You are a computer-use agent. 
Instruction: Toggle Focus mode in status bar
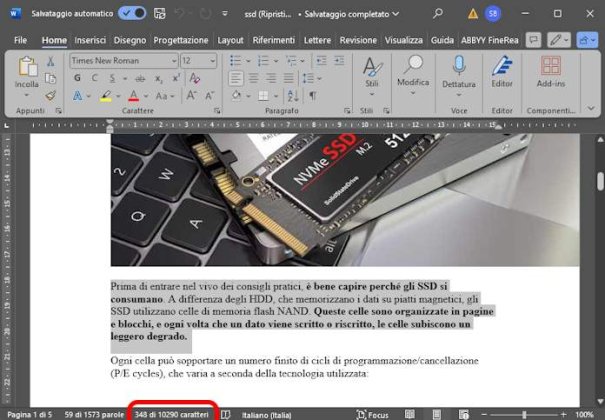pos(371,413)
